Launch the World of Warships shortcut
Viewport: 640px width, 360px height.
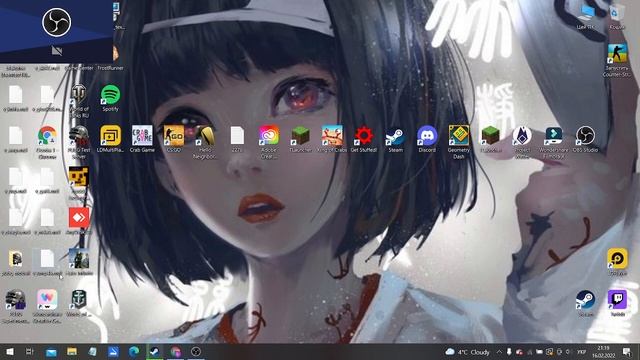(x=79, y=300)
